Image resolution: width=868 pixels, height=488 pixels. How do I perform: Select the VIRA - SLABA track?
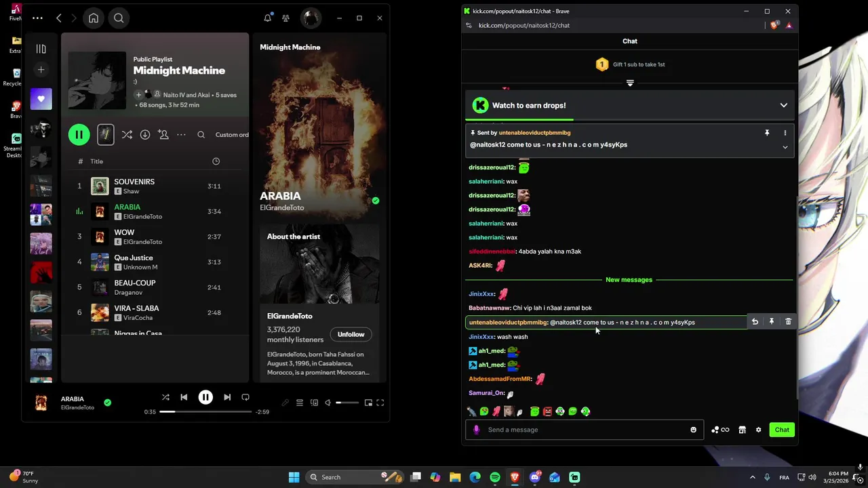(x=155, y=312)
